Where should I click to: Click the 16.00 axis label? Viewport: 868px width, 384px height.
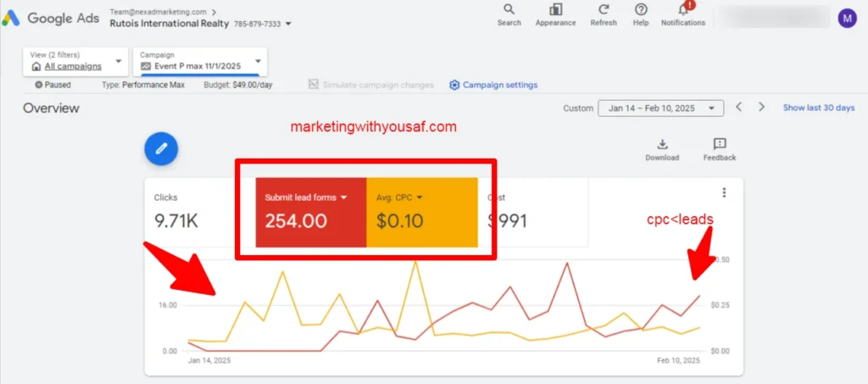coord(168,305)
